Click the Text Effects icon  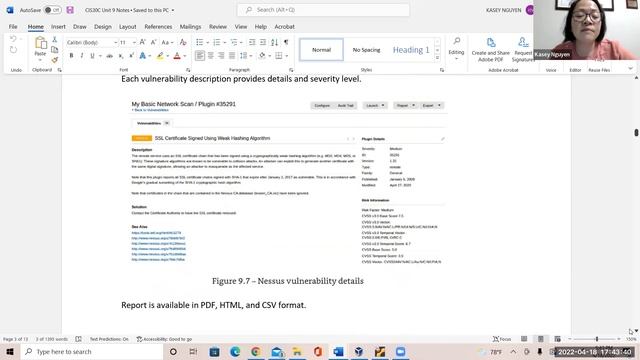point(142,56)
